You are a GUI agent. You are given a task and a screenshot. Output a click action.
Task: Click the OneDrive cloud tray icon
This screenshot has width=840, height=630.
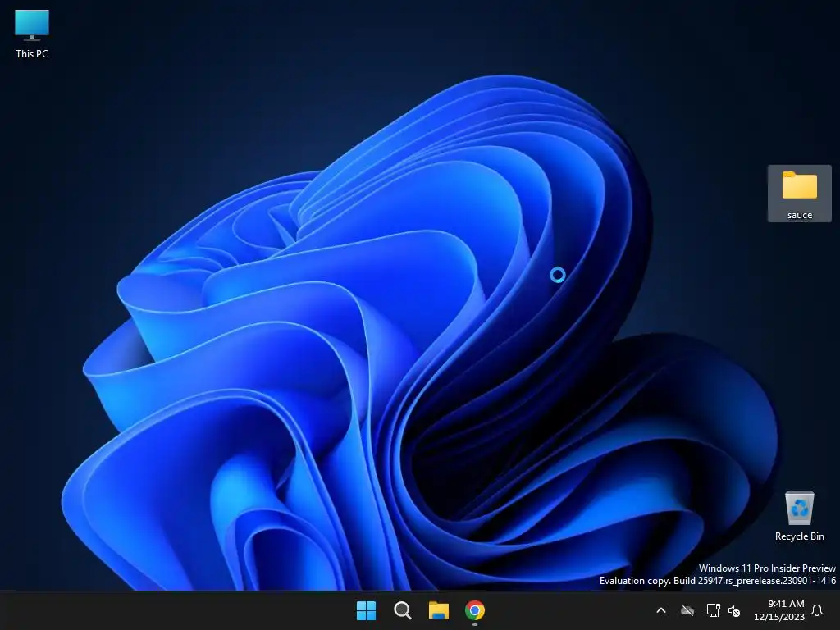click(687, 610)
